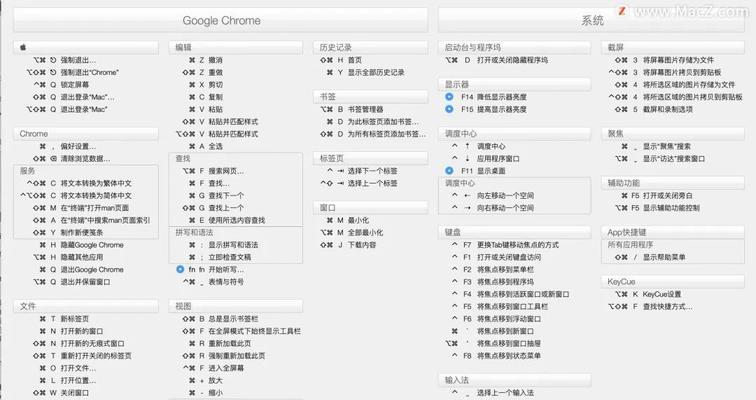This screenshot has width=756, height=400.
Task: Select 将文本转换为繁体中文 service row
Action: (79, 183)
